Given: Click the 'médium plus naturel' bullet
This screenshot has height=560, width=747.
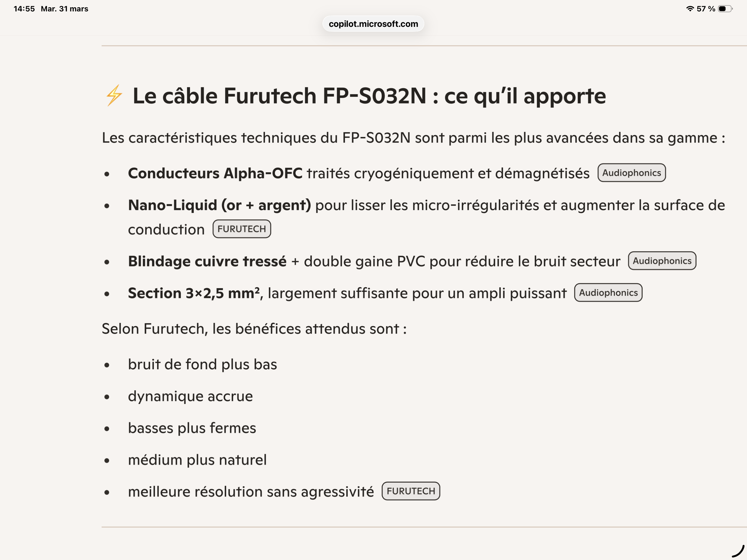Looking at the screenshot, I should coord(197,460).
